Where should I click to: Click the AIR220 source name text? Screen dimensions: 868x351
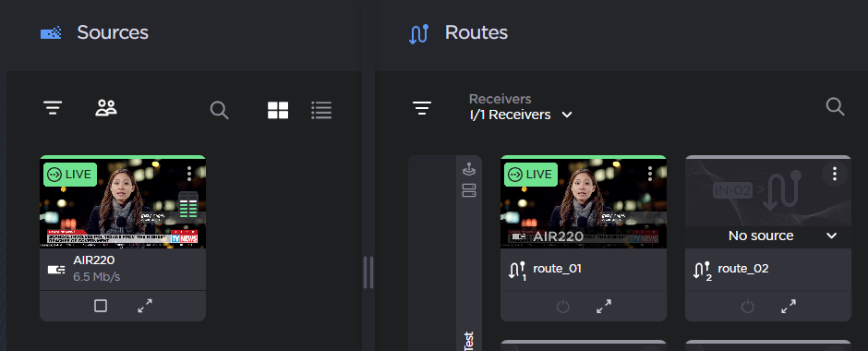pos(94,260)
